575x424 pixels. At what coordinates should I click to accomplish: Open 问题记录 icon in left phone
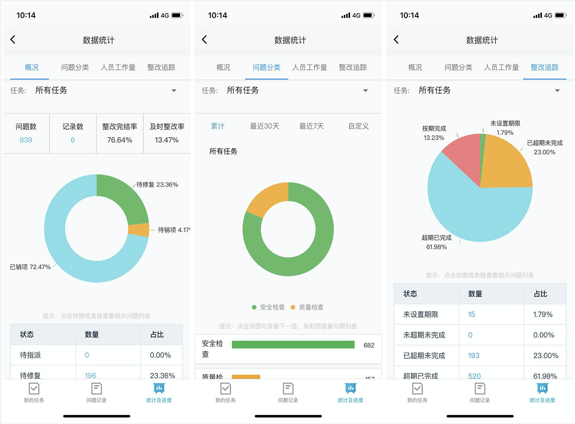[x=96, y=392]
